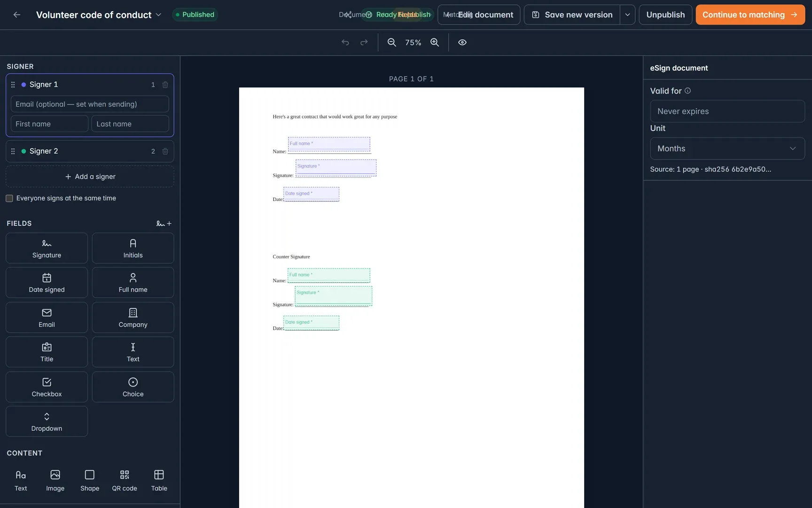Click the 75% zoom level
The width and height of the screenshot is (812, 508).
(x=413, y=42)
